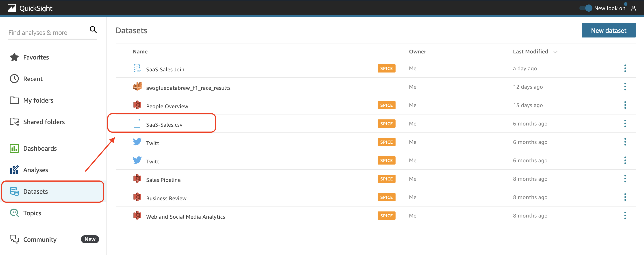Open options menu for SaaS Sales Join
Viewport: 644px width, 255px height.
coord(625,68)
